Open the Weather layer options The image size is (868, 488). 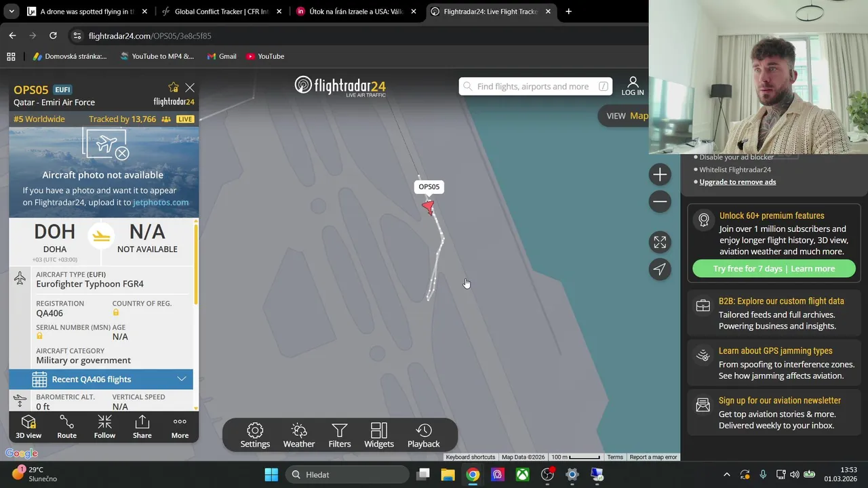pyautogui.click(x=299, y=435)
